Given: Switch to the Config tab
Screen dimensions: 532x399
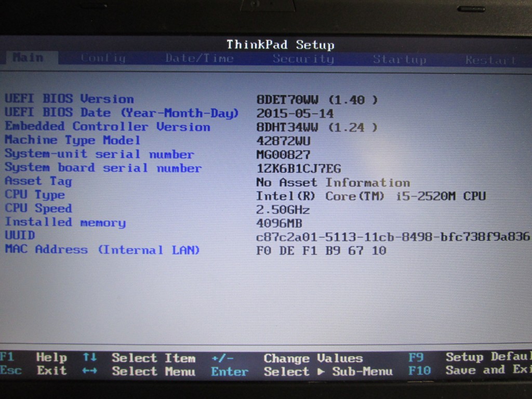Looking at the screenshot, I should tap(103, 58).
